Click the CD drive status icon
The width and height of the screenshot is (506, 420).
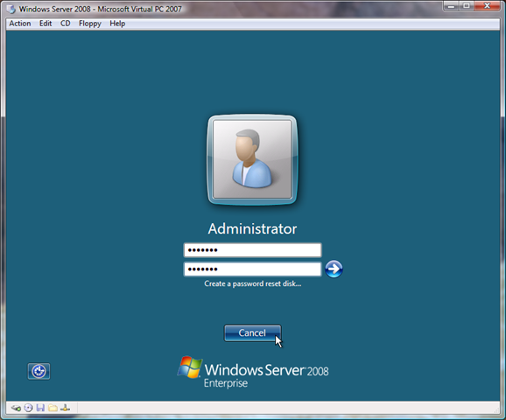28,408
